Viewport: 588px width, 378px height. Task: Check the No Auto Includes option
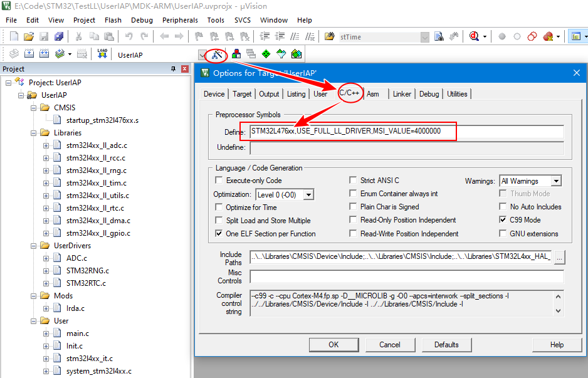(503, 207)
